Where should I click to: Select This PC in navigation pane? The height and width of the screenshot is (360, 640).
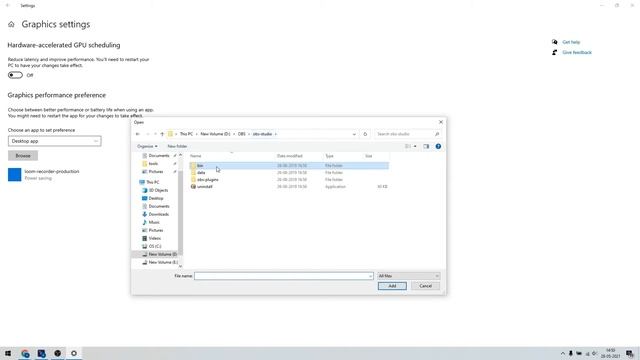point(153,182)
